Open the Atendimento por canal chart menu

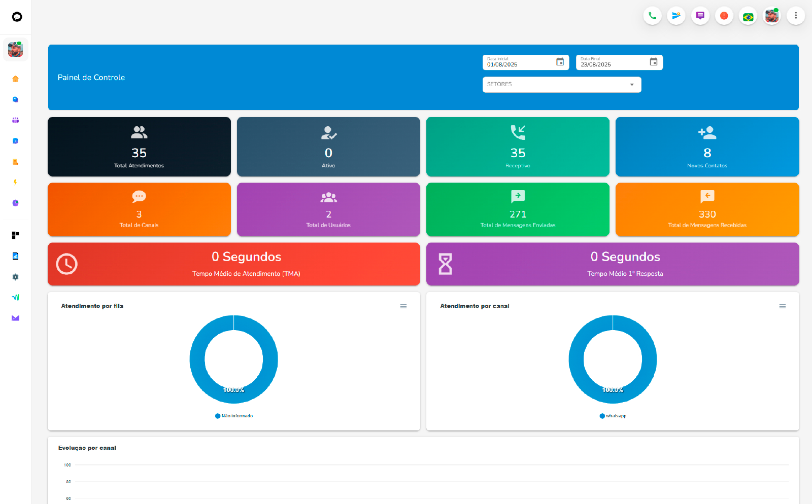[x=782, y=306]
